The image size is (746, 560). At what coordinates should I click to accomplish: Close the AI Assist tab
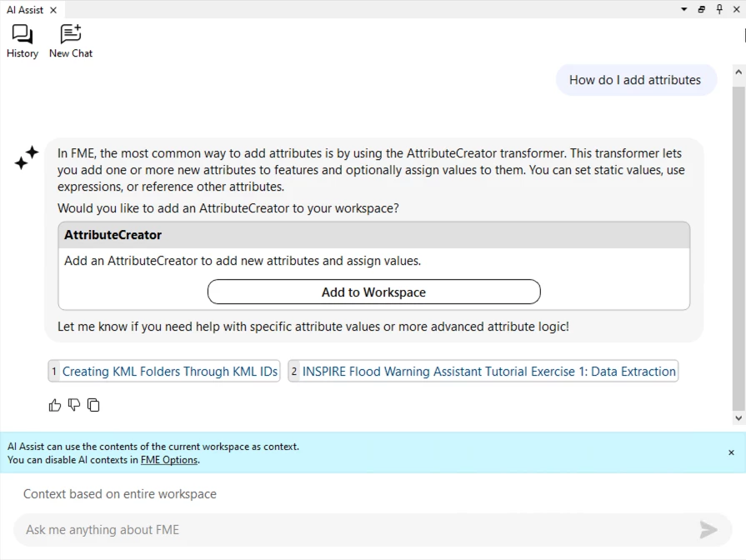click(53, 10)
